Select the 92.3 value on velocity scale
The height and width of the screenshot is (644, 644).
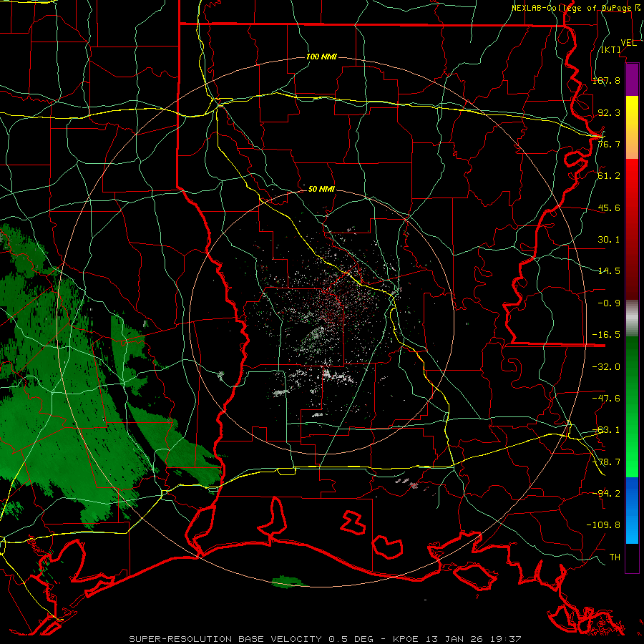click(x=609, y=112)
